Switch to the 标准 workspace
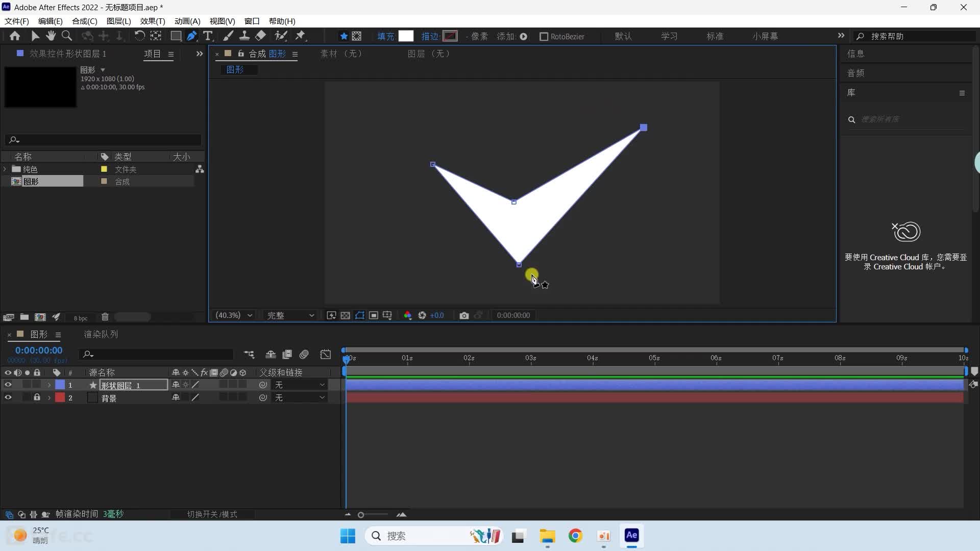The height and width of the screenshot is (551, 980). tap(715, 36)
